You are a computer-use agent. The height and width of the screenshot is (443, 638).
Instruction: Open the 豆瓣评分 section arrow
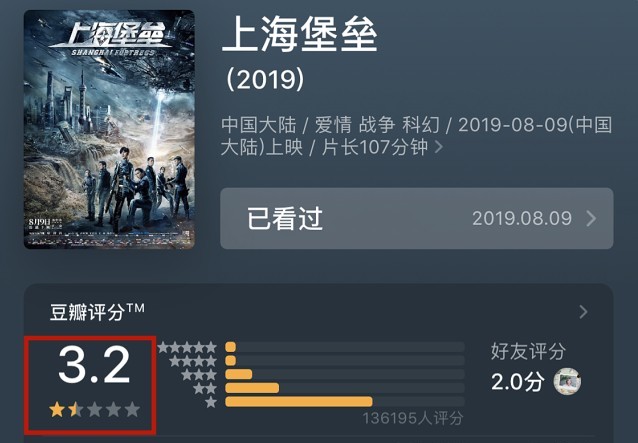(583, 312)
